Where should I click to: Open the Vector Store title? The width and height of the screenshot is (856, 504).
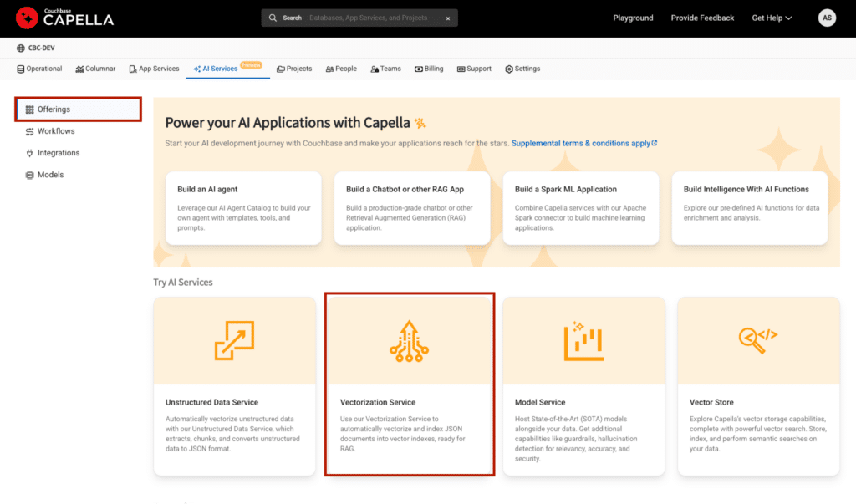711,402
